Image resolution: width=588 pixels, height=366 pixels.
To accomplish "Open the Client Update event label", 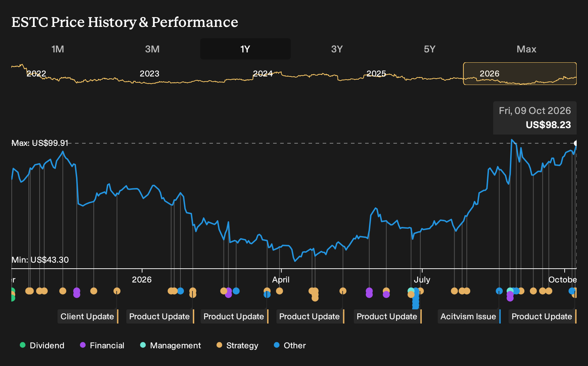I will pos(88,316).
